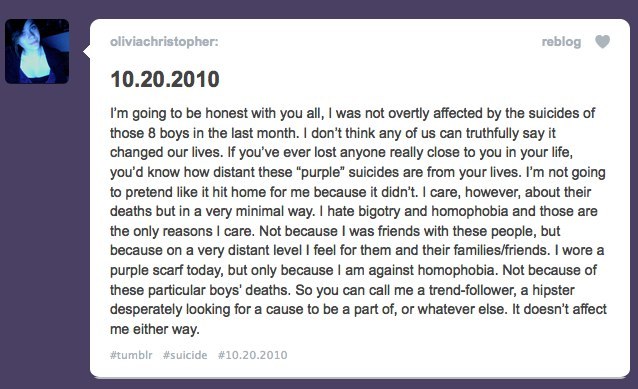Reblog this post
The width and height of the screenshot is (638, 389).
(x=561, y=42)
